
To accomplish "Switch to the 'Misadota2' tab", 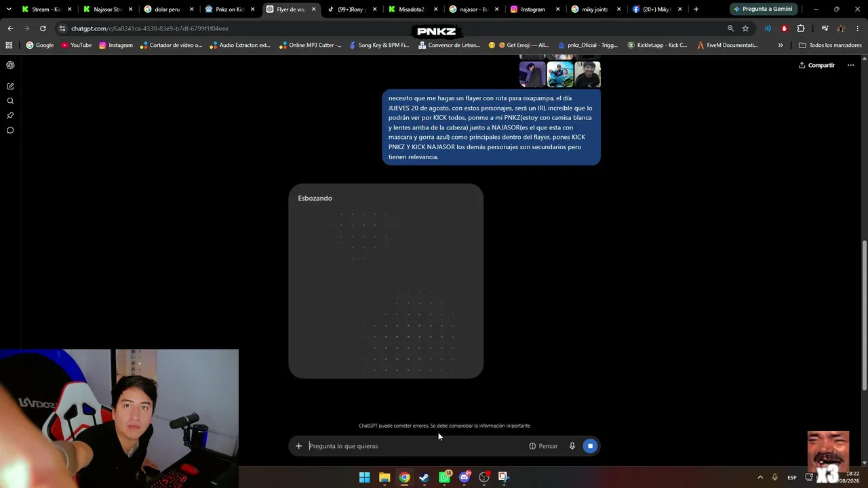I will [412, 9].
